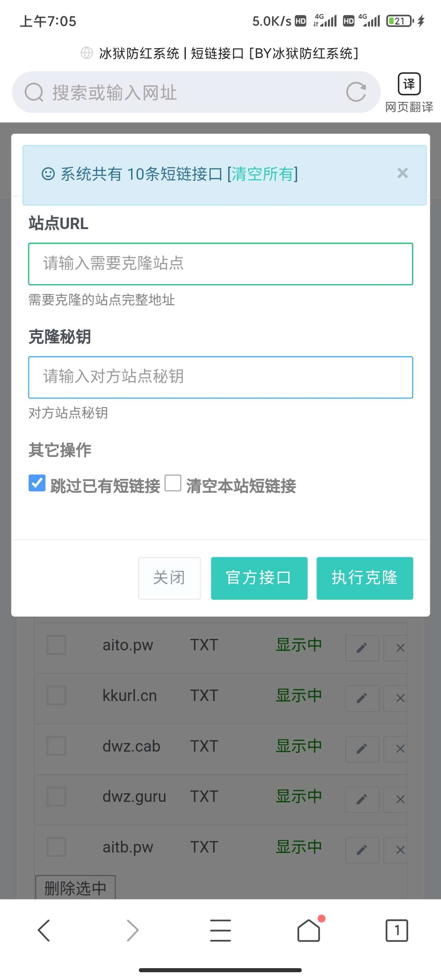Open the browser menu from bottom bar
Viewport: 441px width, 980px height.
[x=220, y=930]
